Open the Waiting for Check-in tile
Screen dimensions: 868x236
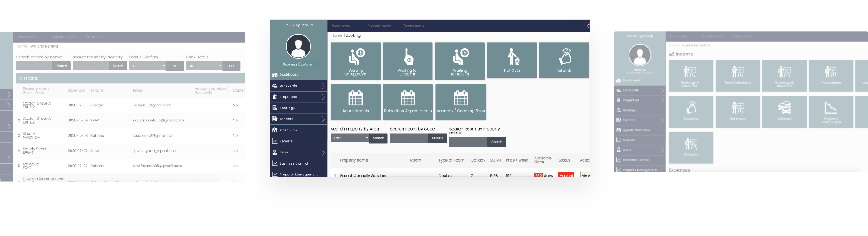click(407, 61)
